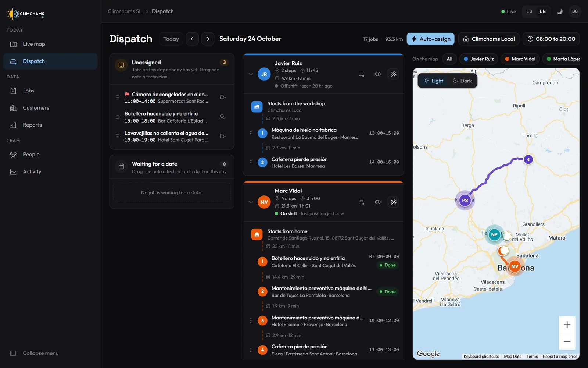Switch map to Dark style
The image size is (588, 368).
point(462,81)
